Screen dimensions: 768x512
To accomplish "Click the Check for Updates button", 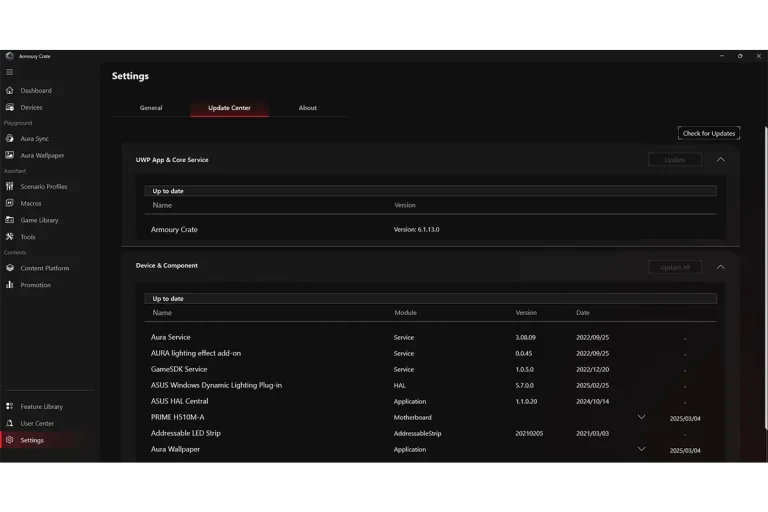I will [709, 133].
